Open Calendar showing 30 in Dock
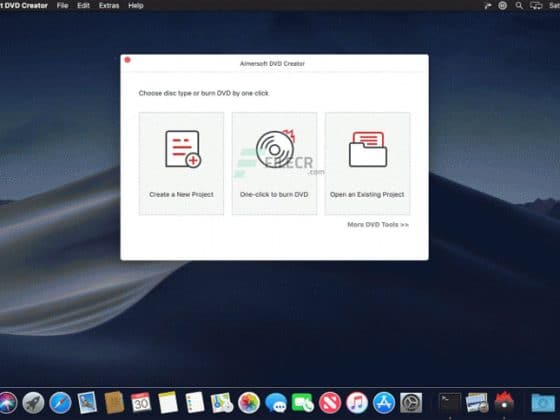Screen dimensions: 560x420 [141, 402]
